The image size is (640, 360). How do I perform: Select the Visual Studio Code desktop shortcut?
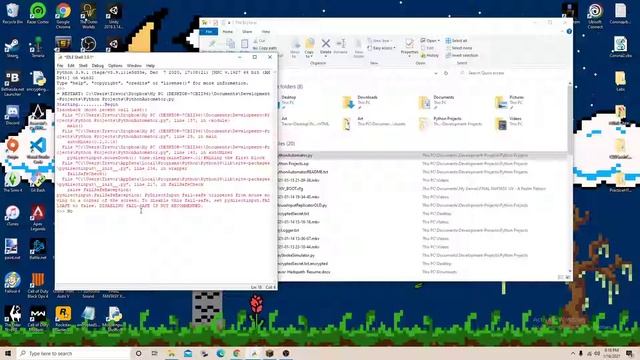(x=38, y=150)
